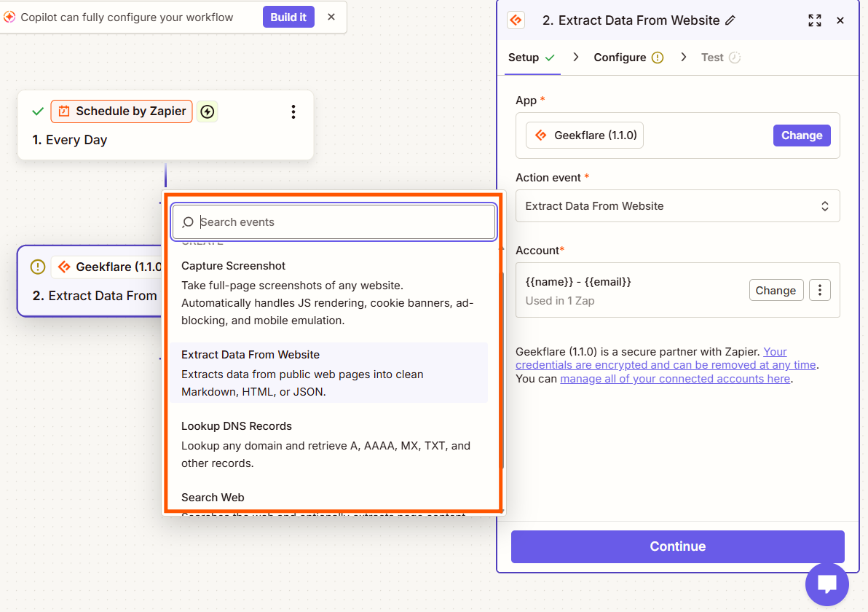Click the pencil icon to rename step
The height and width of the screenshot is (612, 868).
tap(730, 20)
